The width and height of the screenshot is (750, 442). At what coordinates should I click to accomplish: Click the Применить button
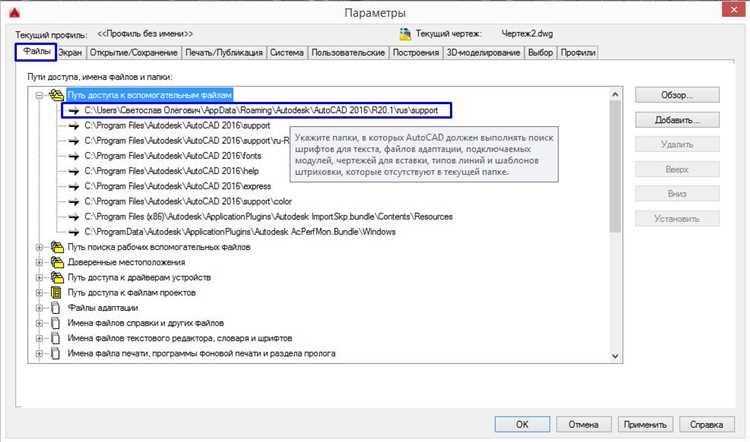coord(645,424)
